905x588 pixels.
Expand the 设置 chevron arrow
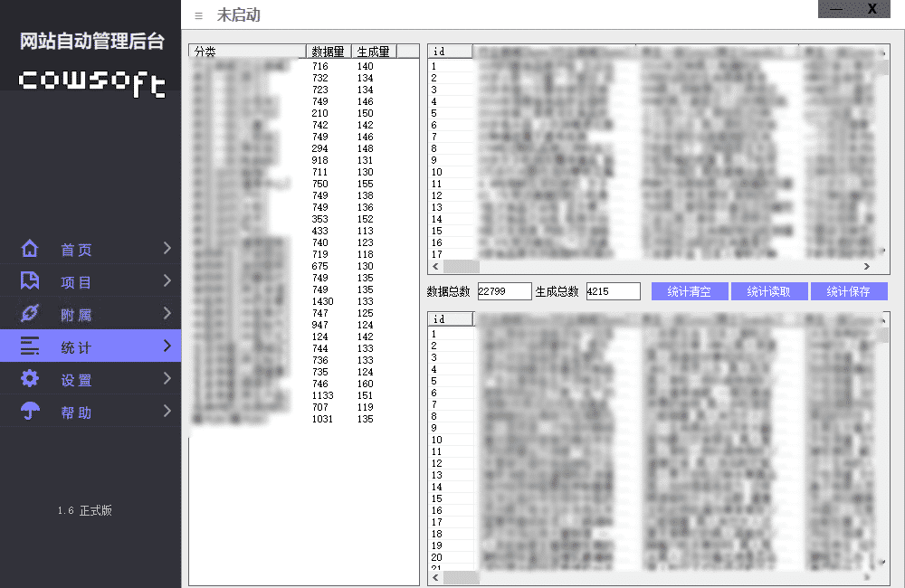[167, 379]
